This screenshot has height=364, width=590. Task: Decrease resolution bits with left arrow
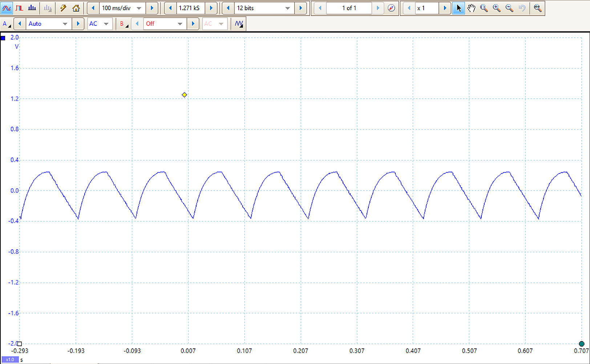pyautogui.click(x=228, y=8)
